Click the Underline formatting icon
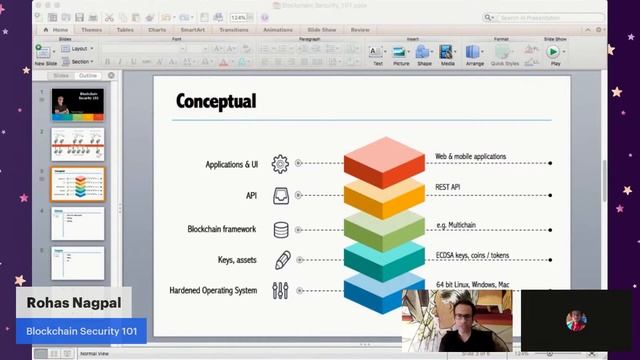The width and height of the screenshot is (640, 360). [133, 62]
